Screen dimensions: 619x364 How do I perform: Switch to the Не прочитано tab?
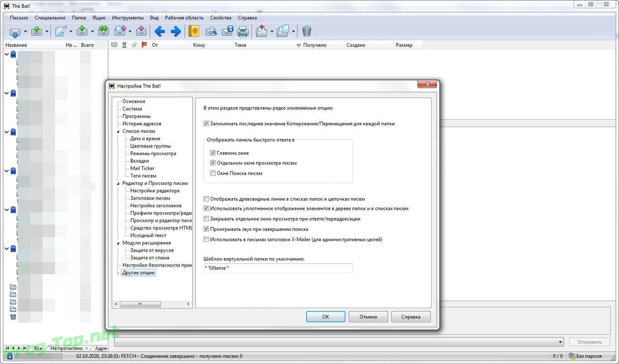tap(67, 349)
